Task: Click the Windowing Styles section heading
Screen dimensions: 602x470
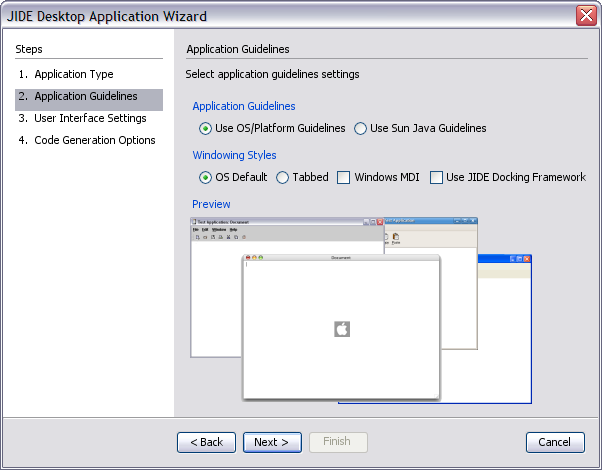Action: click(234, 155)
